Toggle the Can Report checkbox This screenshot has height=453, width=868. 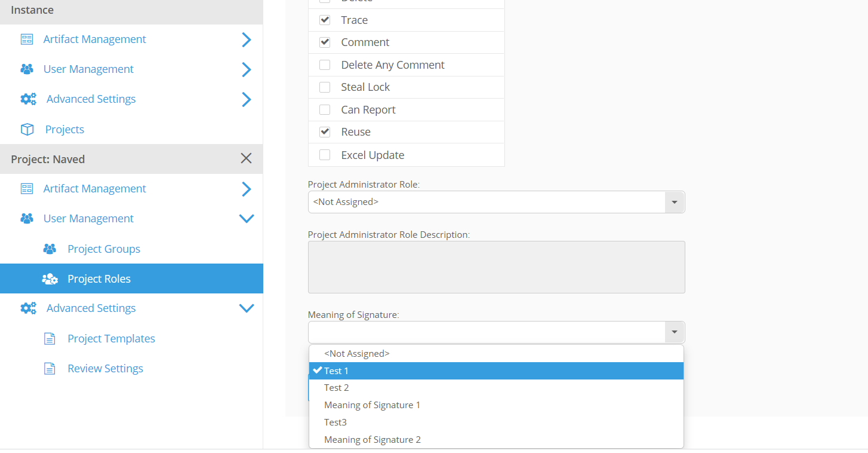[x=325, y=110]
